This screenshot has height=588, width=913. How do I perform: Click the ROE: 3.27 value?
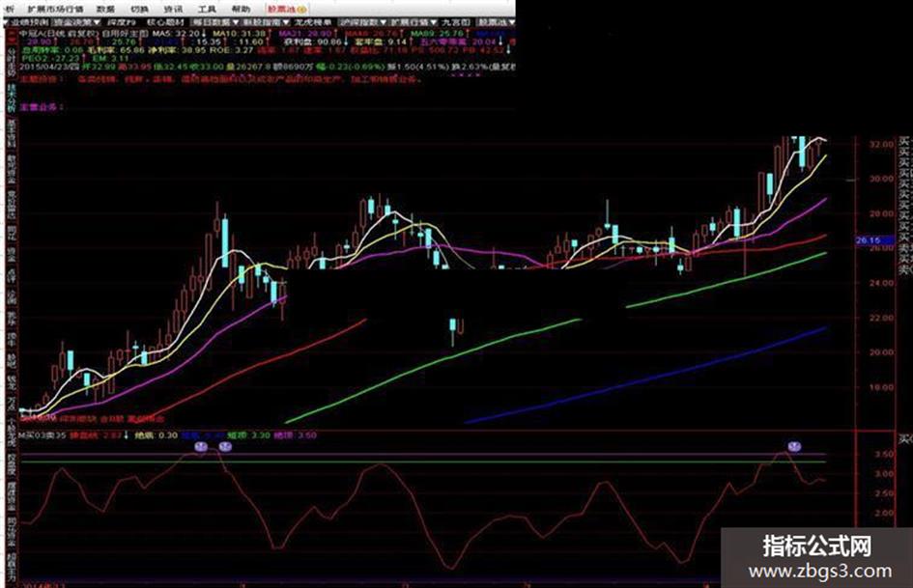coord(231,50)
